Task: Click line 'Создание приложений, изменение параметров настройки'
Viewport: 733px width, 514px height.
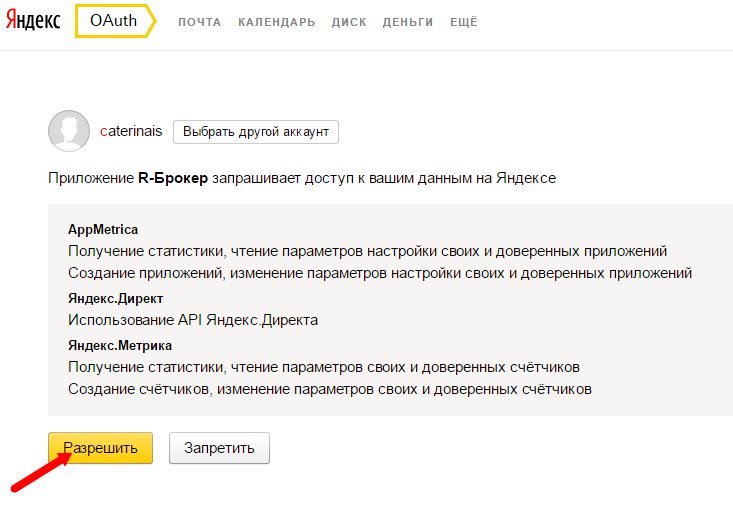Action: [380, 273]
